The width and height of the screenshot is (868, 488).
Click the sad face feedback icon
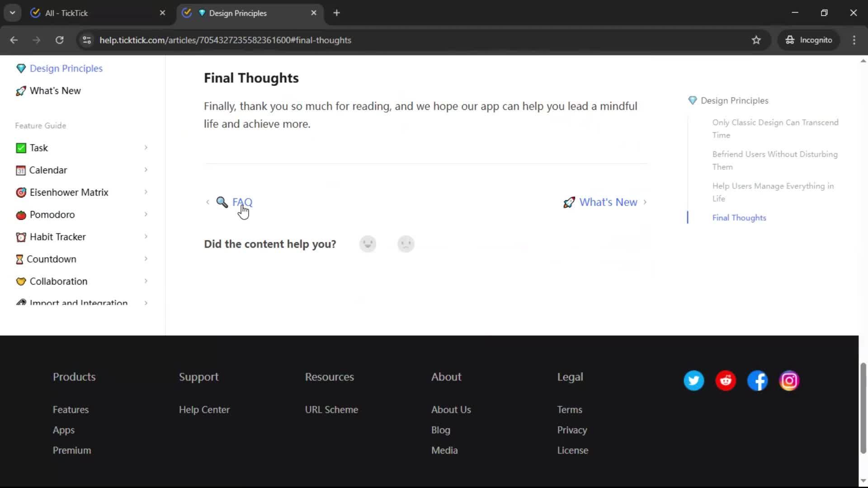pos(406,244)
